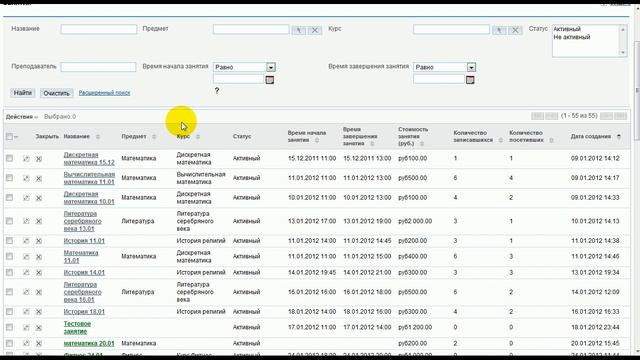Viewport: 640px width, 360px height.
Task: Open lesson link История 11.01
Action: [84, 241]
